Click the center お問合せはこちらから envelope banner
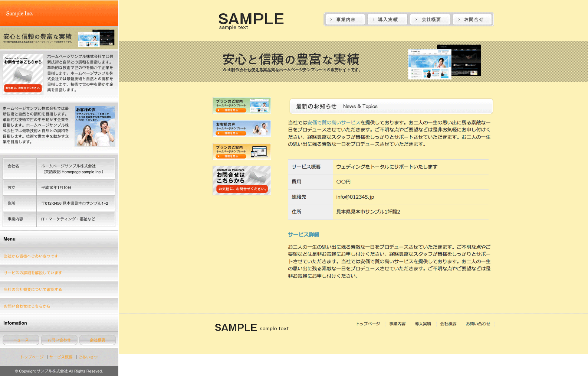588x390 pixels. [x=242, y=181]
